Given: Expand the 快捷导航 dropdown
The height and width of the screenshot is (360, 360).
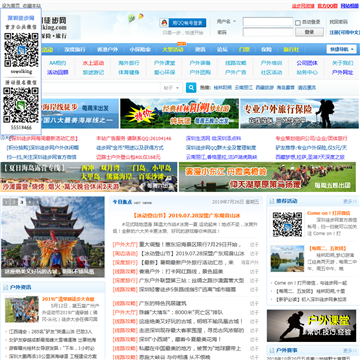Looking at the screenshot, I should pos(341,49).
